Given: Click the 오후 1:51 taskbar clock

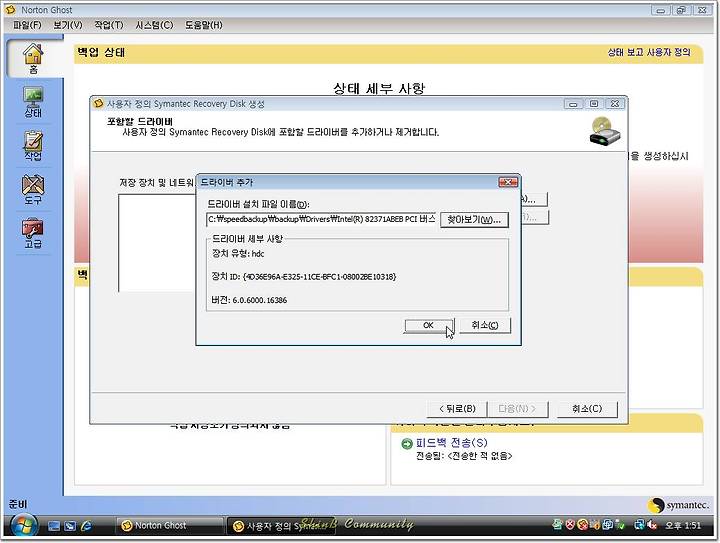Looking at the screenshot, I should coord(683,526).
